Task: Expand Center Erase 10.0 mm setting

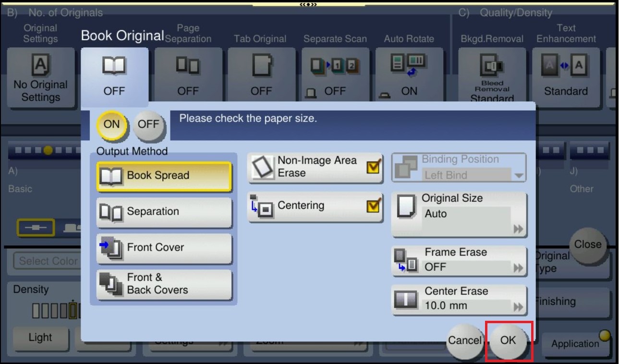Action: [x=518, y=307]
